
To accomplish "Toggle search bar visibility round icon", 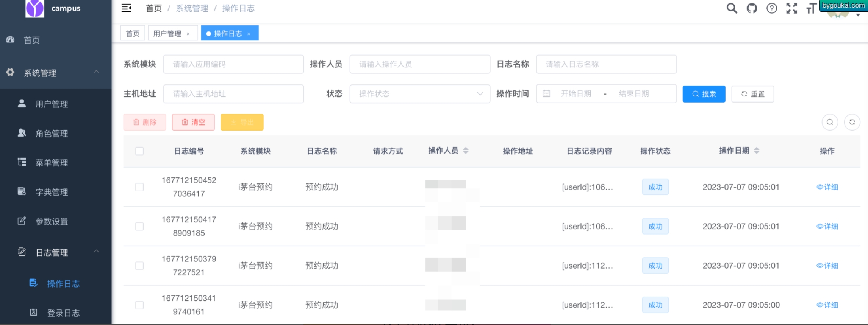I will click(x=830, y=122).
